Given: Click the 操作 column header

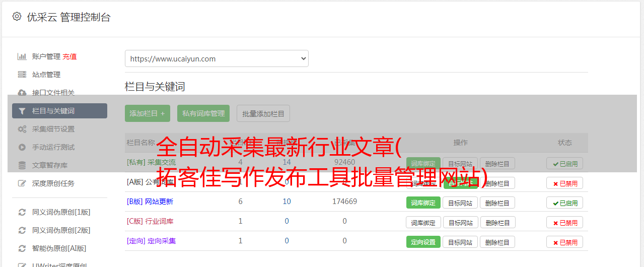Looking at the screenshot, I should tap(460, 143).
